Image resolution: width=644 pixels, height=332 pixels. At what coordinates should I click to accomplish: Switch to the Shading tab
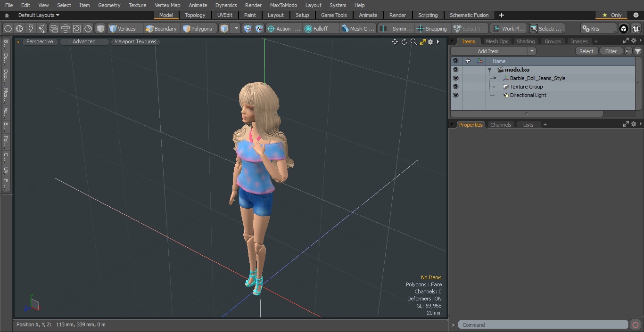[526, 41]
